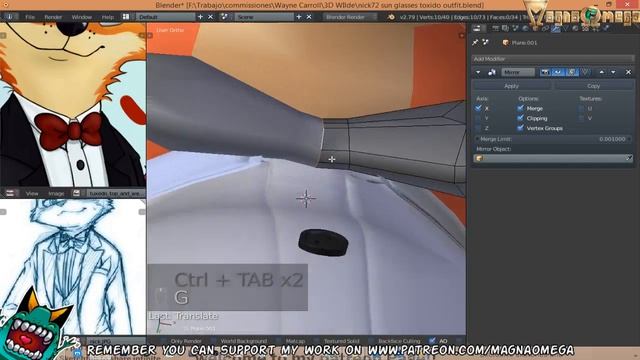Toggle Mirror modifier edit mode display

tap(572, 72)
